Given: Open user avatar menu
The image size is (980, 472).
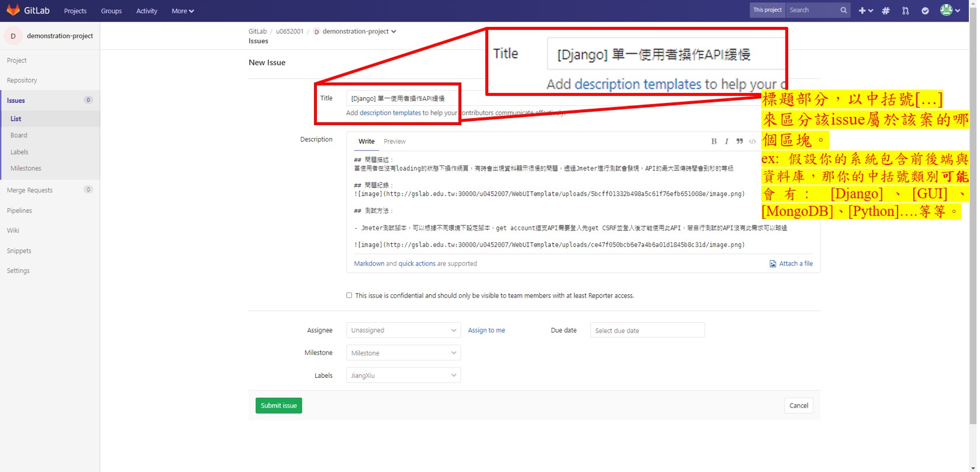Looking at the screenshot, I should (x=950, y=10).
